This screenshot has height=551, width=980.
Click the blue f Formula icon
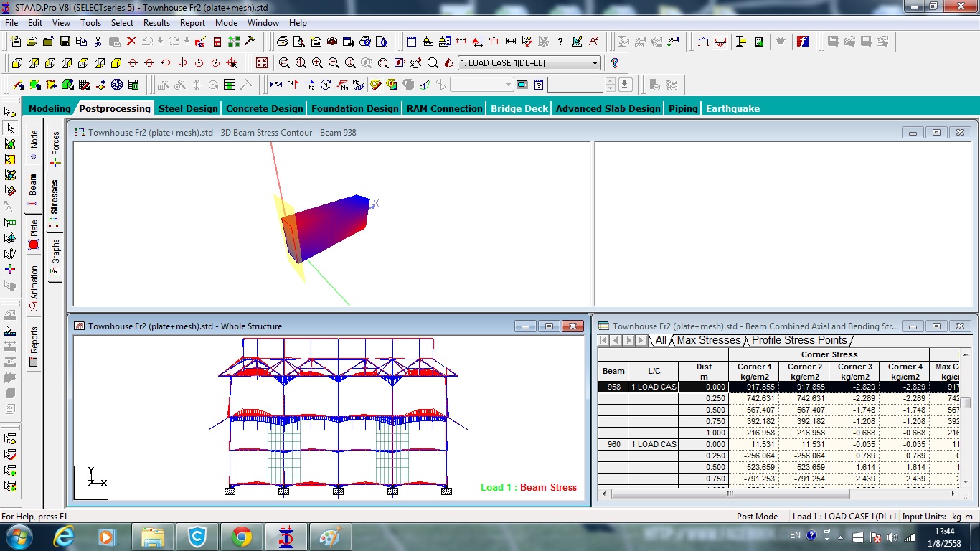803,41
